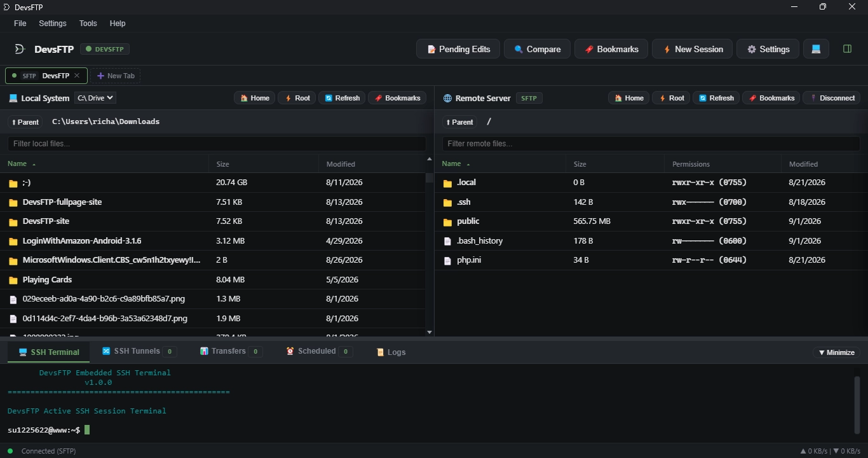Screen dimensions: 868x458
Task: Sort local files by Modified column
Action: [x=372, y=164]
